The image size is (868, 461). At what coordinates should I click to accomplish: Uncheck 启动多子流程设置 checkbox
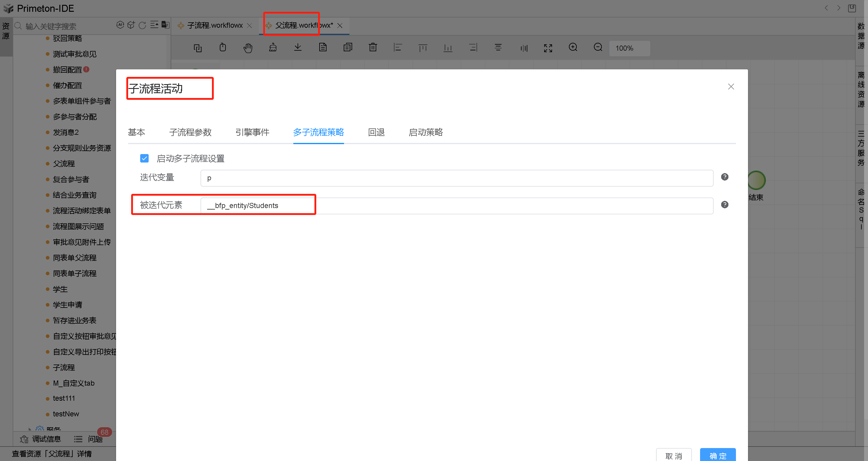[x=144, y=158]
